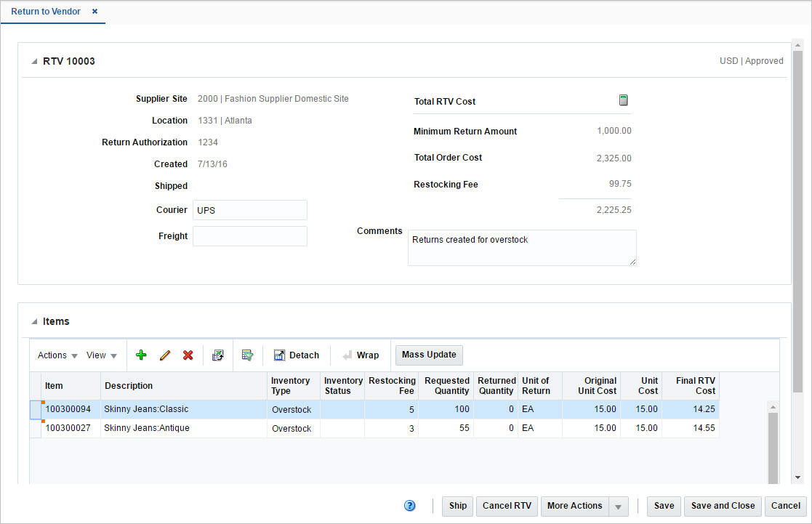812x524 pixels.
Task: Click the Cancel RTV button
Action: pos(507,506)
